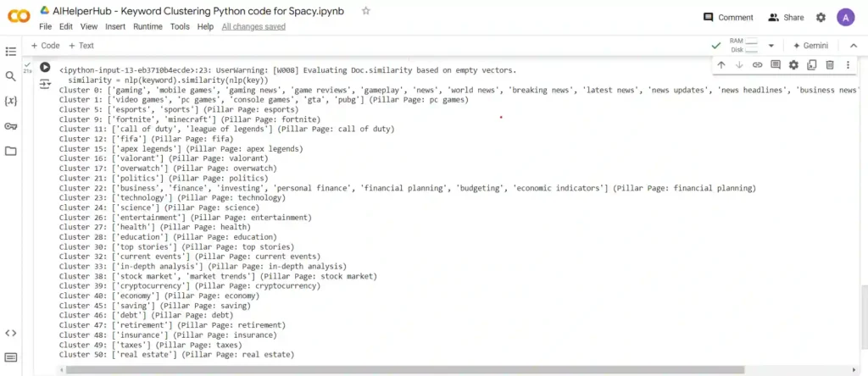
Task: Click the Cluster 0 gaming keywords line
Action: [459, 90]
